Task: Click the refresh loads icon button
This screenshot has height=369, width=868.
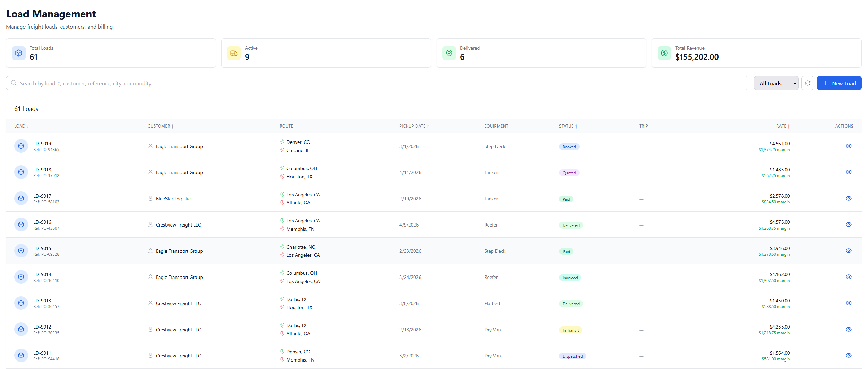Action: pyautogui.click(x=807, y=83)
